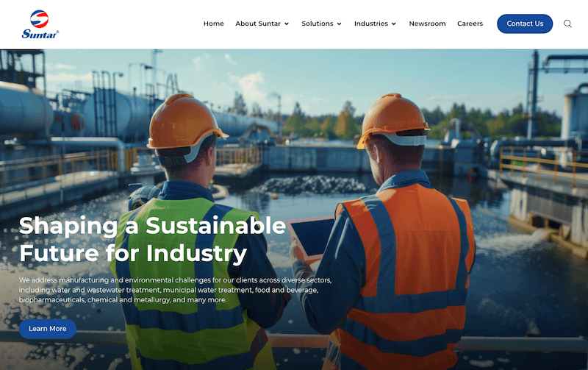The height and width of the screenshot is (370, 588).
Task: Click the Learn More button
Action: pos(48,329)
